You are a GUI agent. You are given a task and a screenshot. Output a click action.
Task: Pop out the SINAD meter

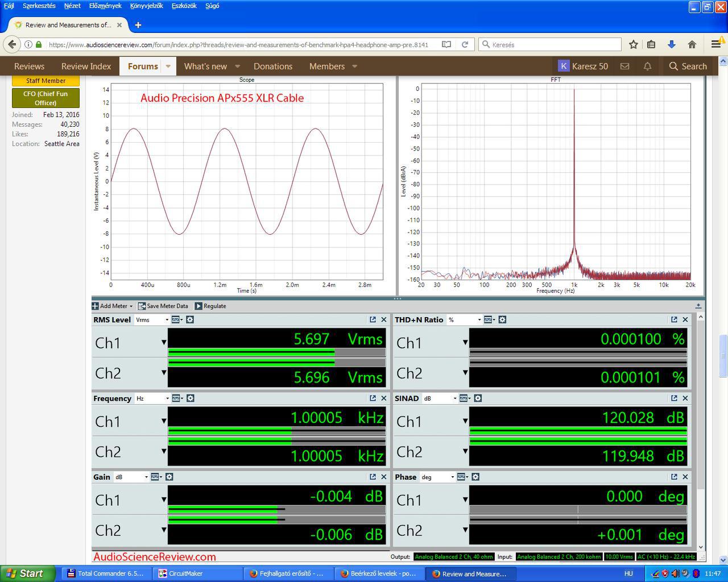coord(674,398)
